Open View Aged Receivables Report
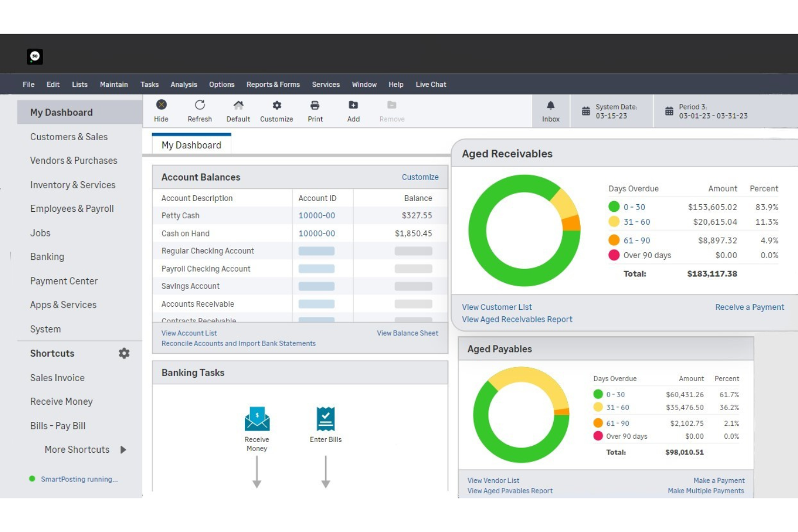The width and height of the screenshot is (798, 532). tap(517, 319)
